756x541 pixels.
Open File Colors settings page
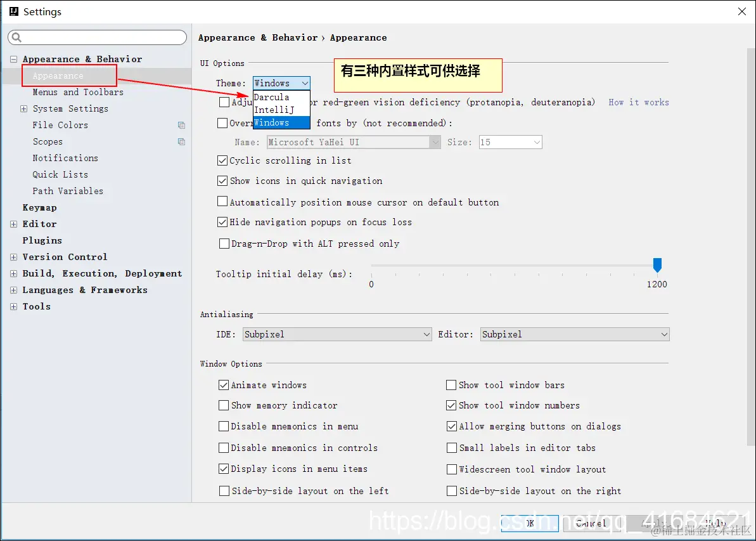[x=60, y=125]
